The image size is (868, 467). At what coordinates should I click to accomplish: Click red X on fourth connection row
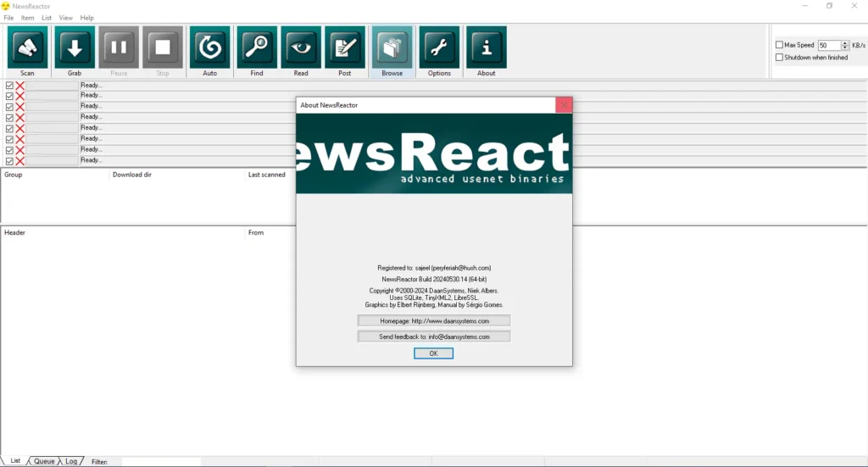[20, 117]
